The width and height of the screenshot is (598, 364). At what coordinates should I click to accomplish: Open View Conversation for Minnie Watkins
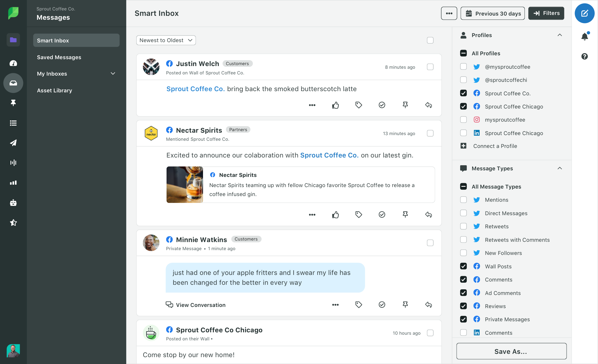196,305
